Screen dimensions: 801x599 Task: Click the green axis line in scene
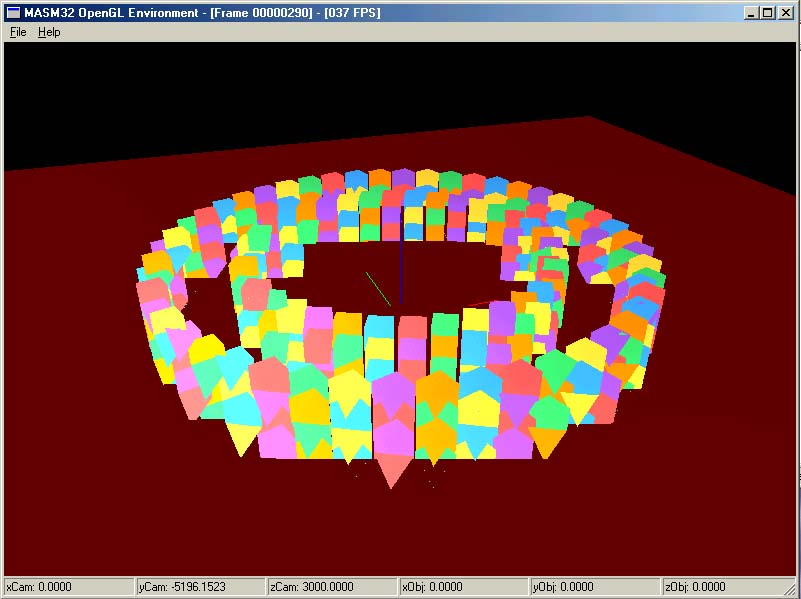(x=378, y=289)
